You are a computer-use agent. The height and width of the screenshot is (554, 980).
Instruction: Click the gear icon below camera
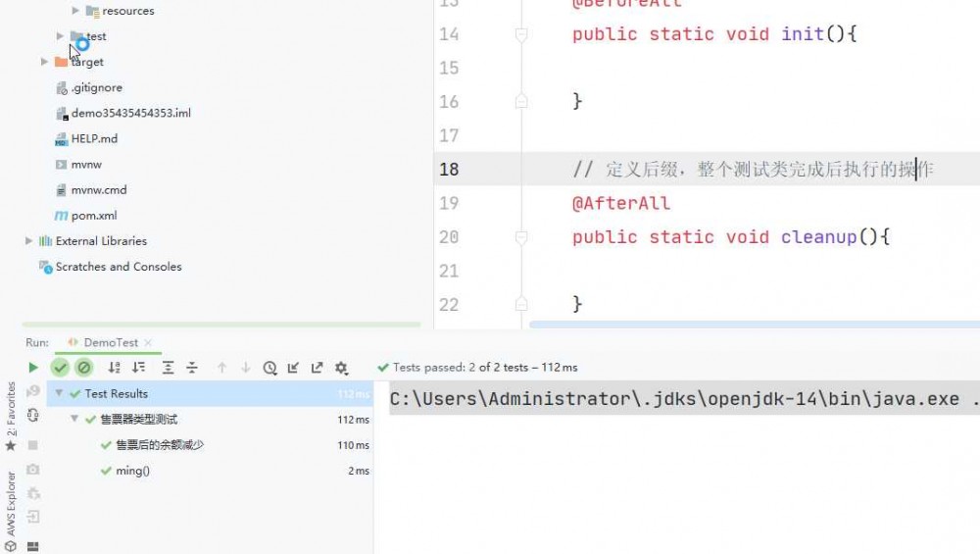click(x=33, y=493)
